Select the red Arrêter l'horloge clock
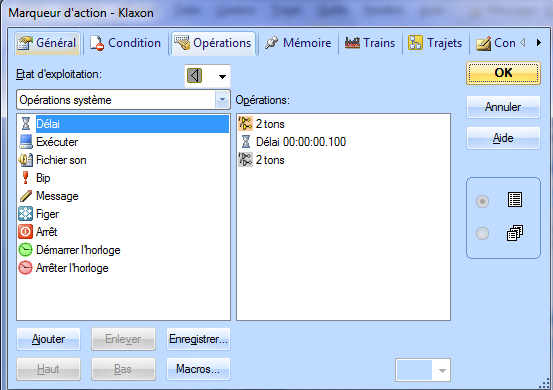Image resolution: width=553 pixels, height=390 pixels. coord(25,268)
